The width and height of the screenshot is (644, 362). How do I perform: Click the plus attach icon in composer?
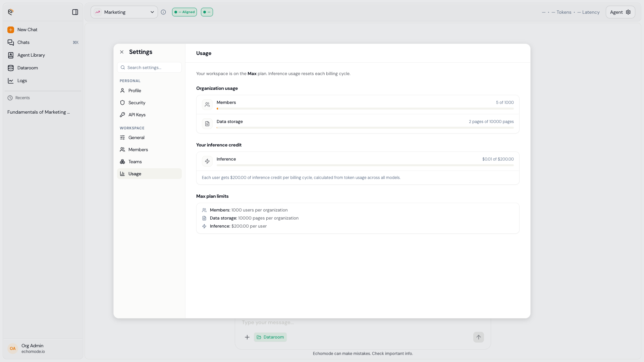click(x=247, y=337)
